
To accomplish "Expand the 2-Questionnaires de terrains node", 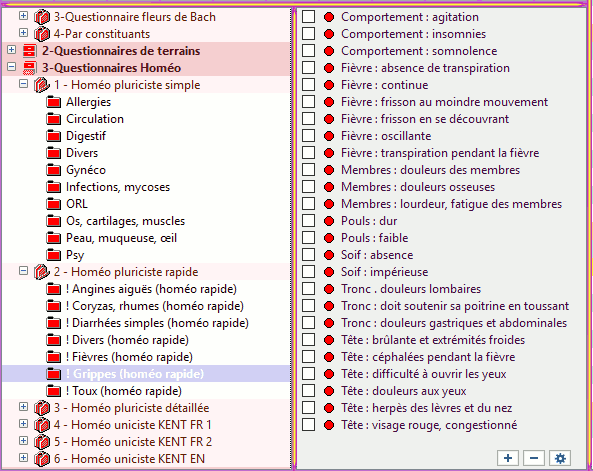I will (x=12, y=50).
